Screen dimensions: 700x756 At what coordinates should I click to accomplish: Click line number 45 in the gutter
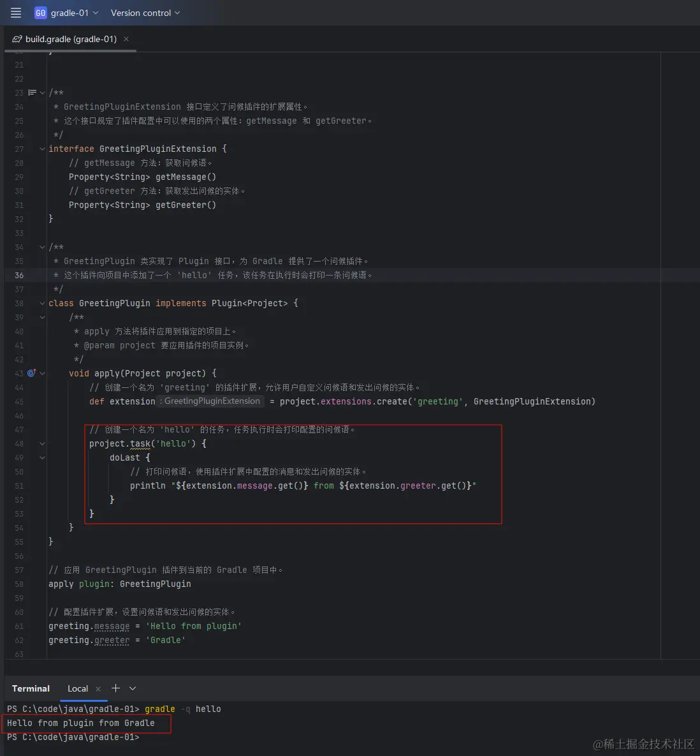(19, 402)
